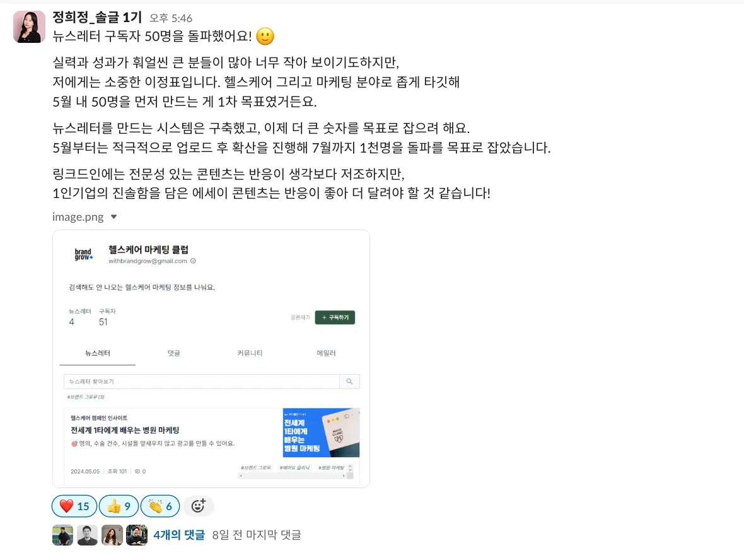Open the add reaction emoji picker
Viewport: 744px width, 560px height.
coord(199,506)
